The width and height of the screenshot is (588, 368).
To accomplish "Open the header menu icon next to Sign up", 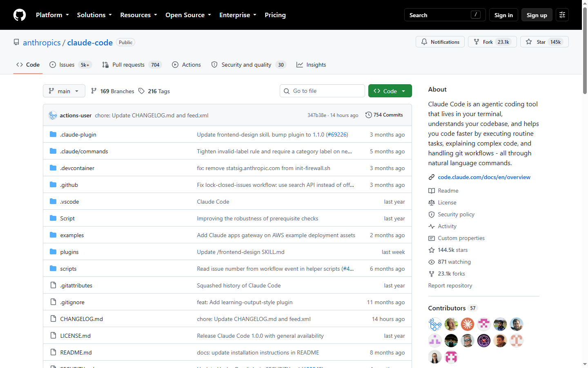I will [x=562, y=15].
